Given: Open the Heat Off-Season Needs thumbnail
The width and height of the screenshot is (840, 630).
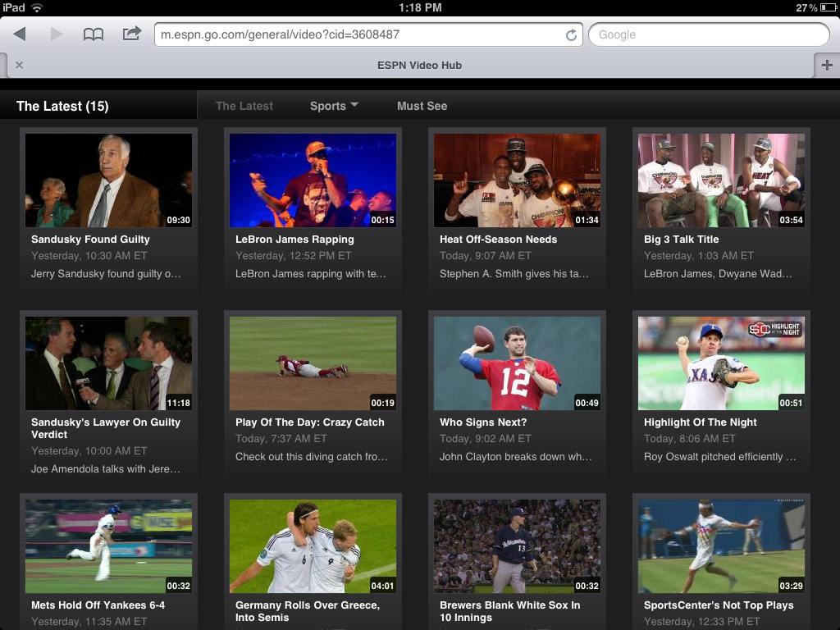Looking at the screenshot, I should (x=517, y=180).
